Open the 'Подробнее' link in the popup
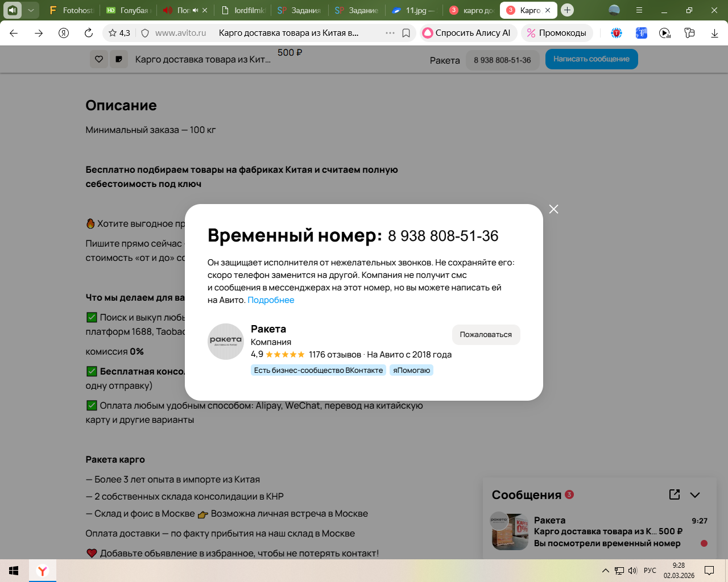Screen dimensions: 728x582 pos(271,300)
